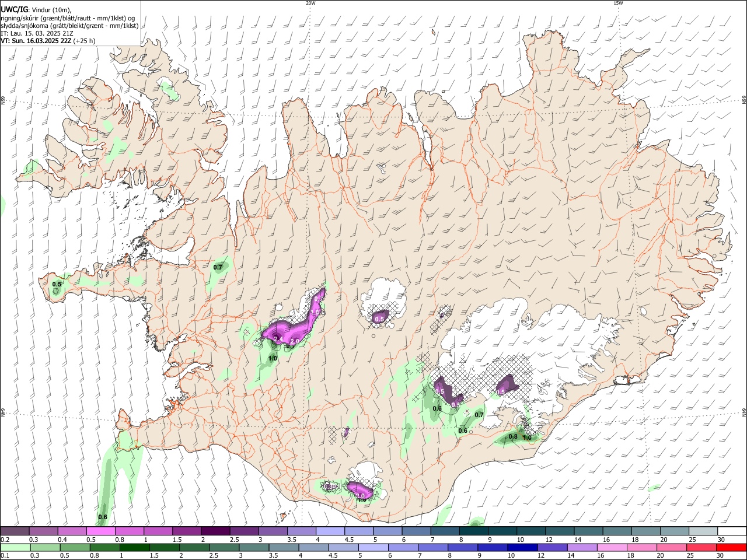Click the 2.0 precipitation value on map
The image size is (747, 560).
[x=295, y=341]
